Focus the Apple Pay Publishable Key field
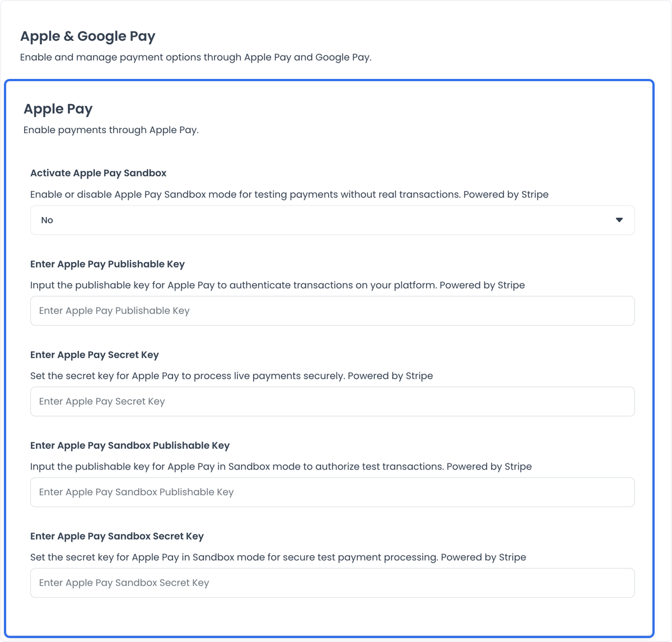672x642 pixels. click(x=332, y=311)
